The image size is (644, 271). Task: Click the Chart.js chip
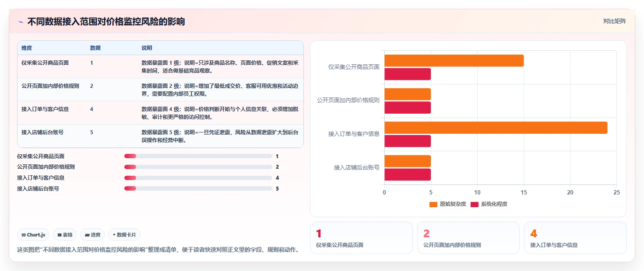tap(34, 235)
